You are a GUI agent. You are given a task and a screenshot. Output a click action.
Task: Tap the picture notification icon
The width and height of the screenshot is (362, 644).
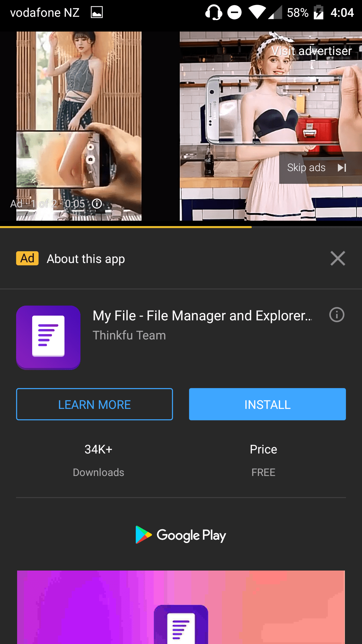click(97, 13)
